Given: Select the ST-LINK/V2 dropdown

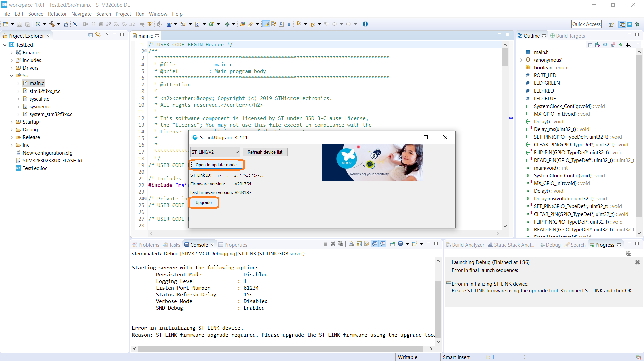Looking at the screenshot, I should [x=215, y=152].
